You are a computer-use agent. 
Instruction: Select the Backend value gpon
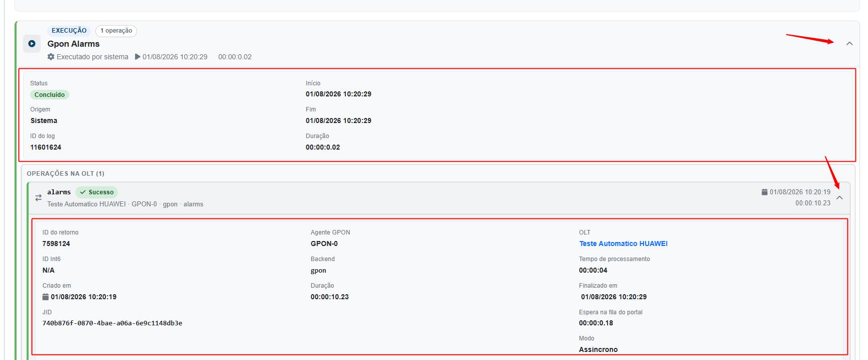click(318, 270)
